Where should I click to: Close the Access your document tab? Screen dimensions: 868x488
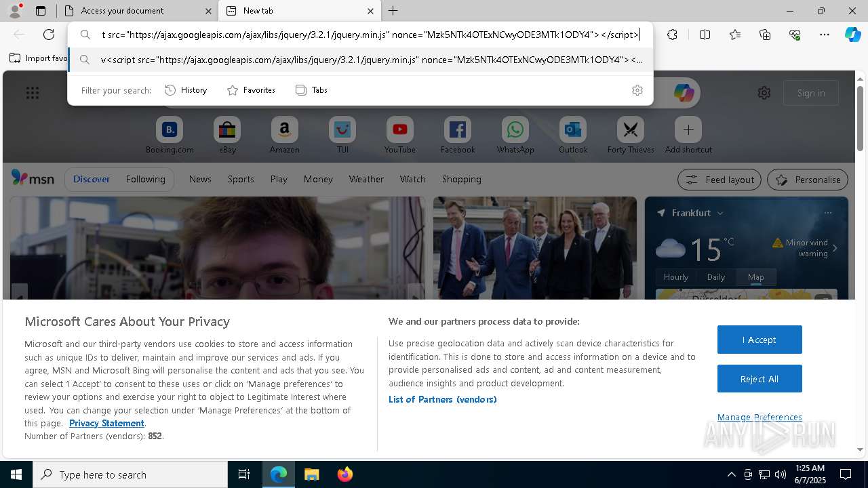pyautogui.click(x=208, y=11)
